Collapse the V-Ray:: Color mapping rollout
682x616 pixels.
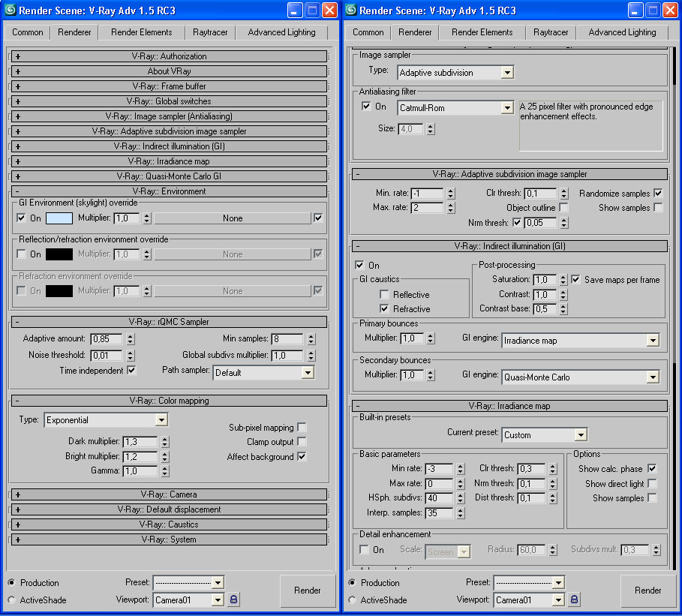coord(169,401)
